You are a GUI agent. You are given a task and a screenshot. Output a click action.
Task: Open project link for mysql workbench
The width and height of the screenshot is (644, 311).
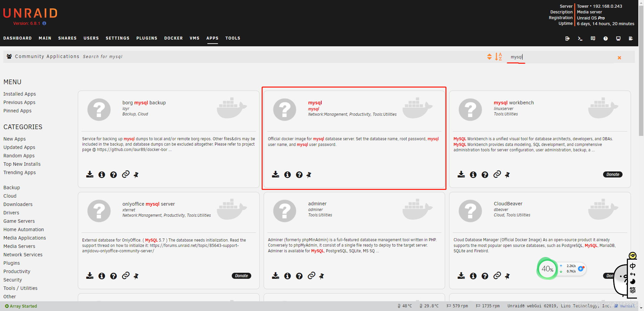(497, 174)
